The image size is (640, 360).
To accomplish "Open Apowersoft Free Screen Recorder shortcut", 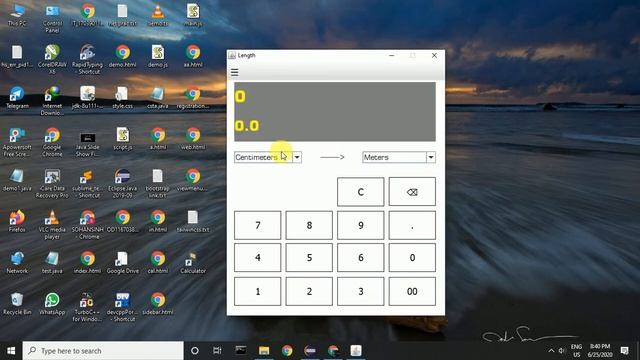I will tap(17, 142).
